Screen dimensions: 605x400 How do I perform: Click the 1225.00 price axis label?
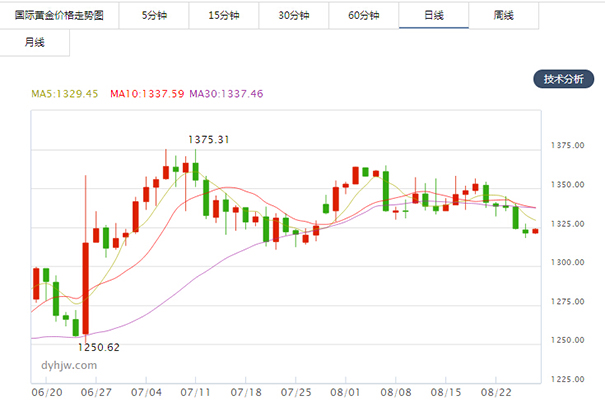(567, 380)
